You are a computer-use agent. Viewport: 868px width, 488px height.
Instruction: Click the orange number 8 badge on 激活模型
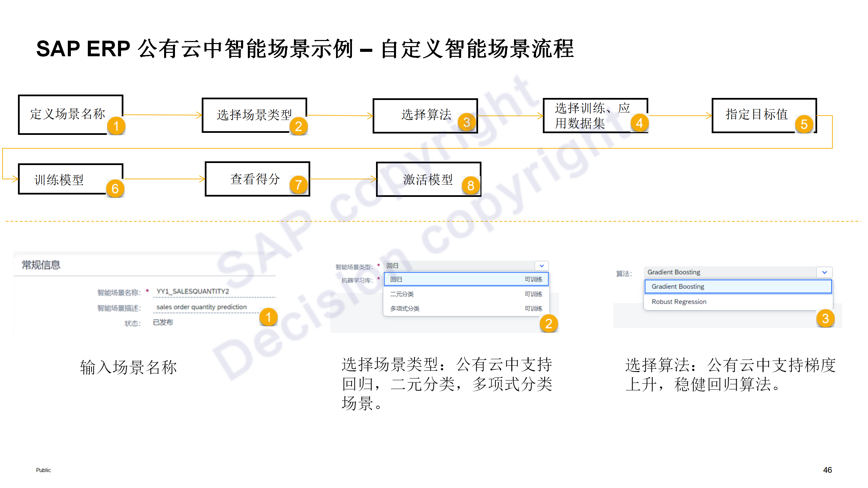coord(471,185)
